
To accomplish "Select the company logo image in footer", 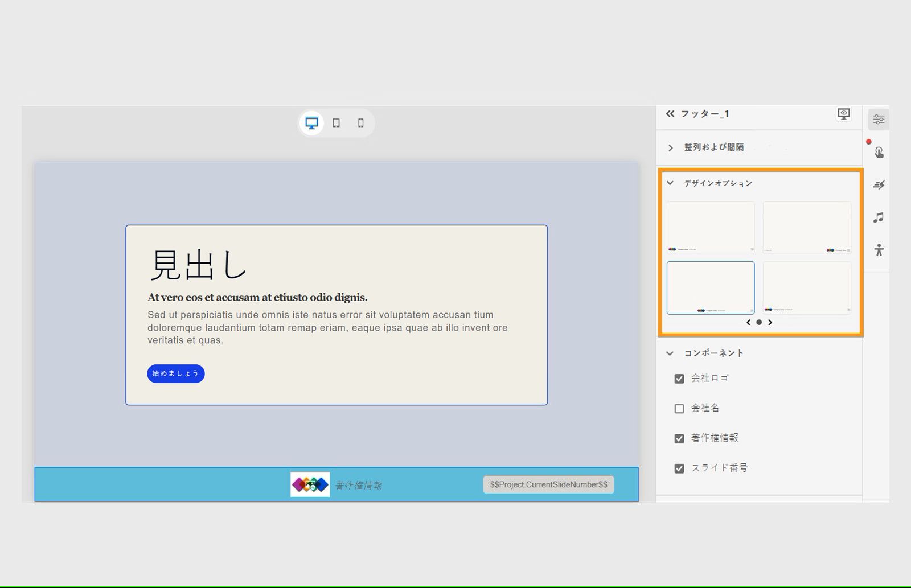I will pos(310,484).
